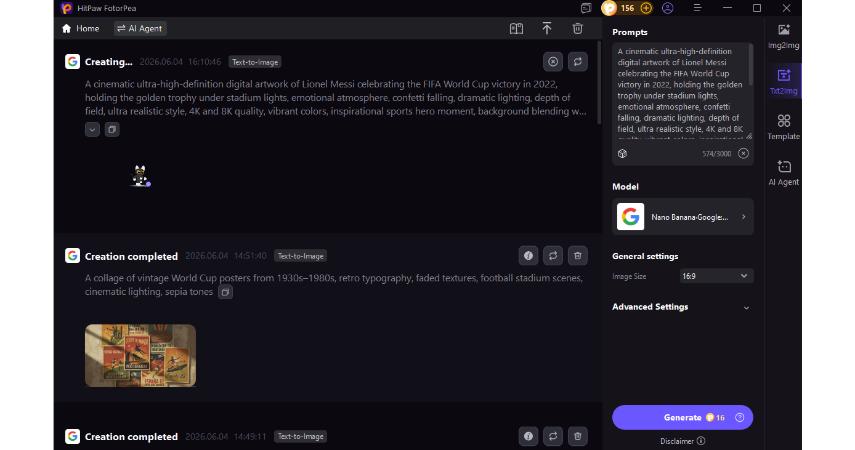This screenshot has width=855, height=450.
Task: Clear the prompt with the X icon
Action: coord(743,154)
